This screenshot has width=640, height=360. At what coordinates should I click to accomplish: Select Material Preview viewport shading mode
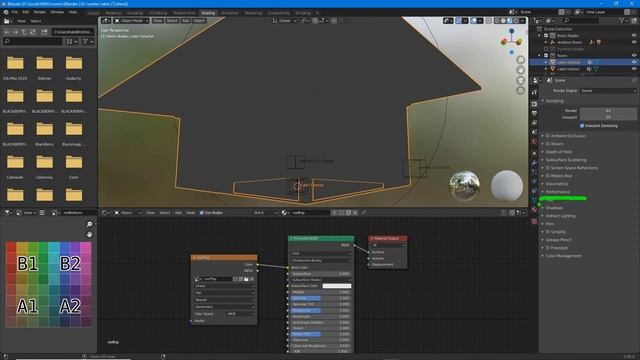(509, 20)
